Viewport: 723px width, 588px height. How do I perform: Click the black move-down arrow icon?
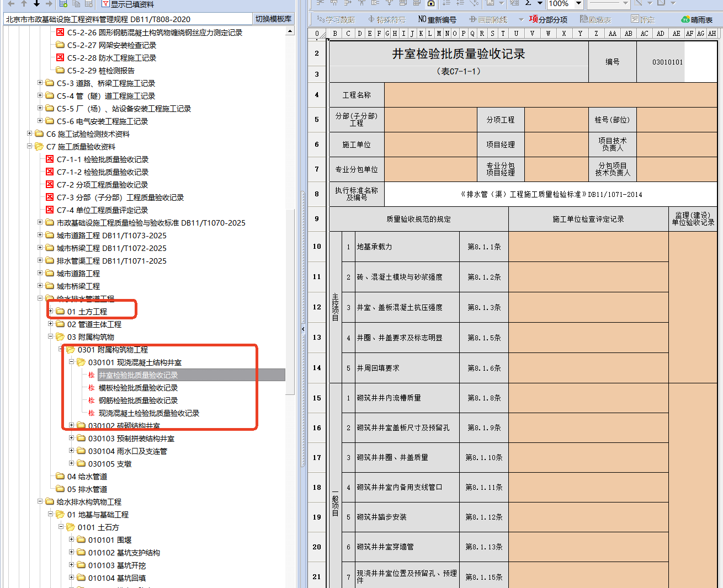click(x=36, y=3)
